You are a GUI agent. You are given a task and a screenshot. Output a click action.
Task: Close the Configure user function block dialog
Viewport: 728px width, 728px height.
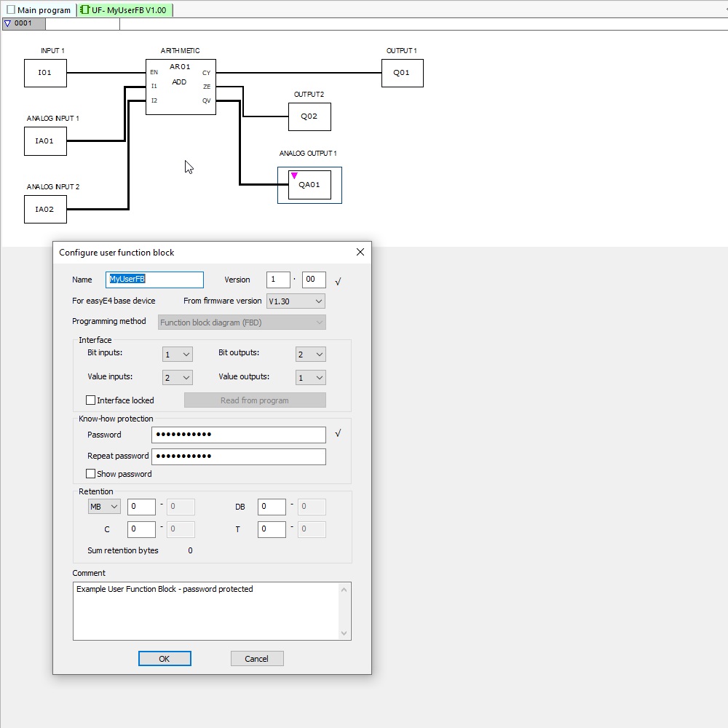(360, 252)
